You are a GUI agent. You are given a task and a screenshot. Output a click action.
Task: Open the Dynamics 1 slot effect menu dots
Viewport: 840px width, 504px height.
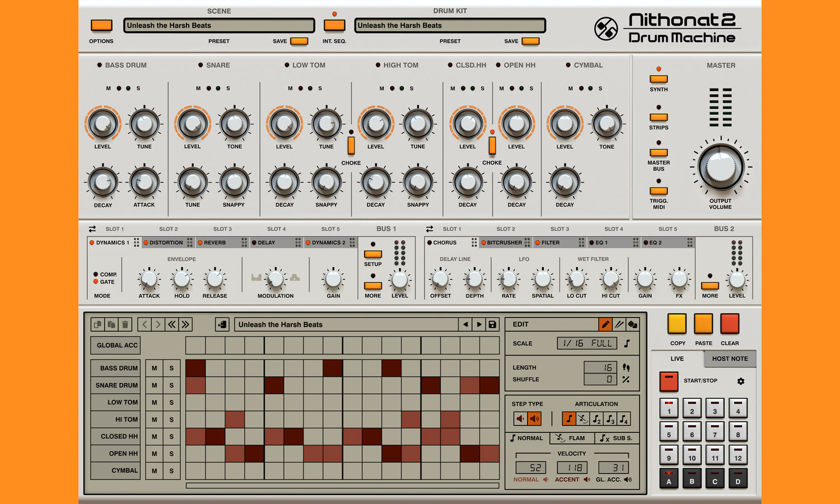tap(137, 242)
